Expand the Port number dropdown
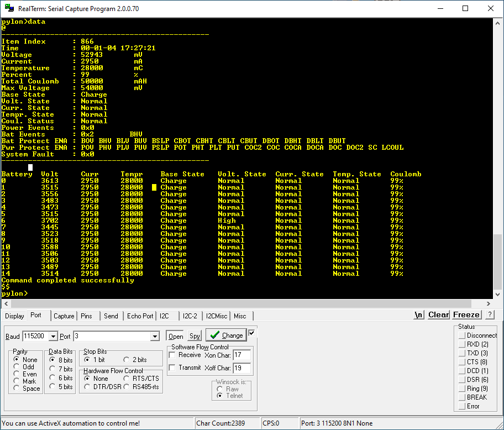 tap(155, 336)
